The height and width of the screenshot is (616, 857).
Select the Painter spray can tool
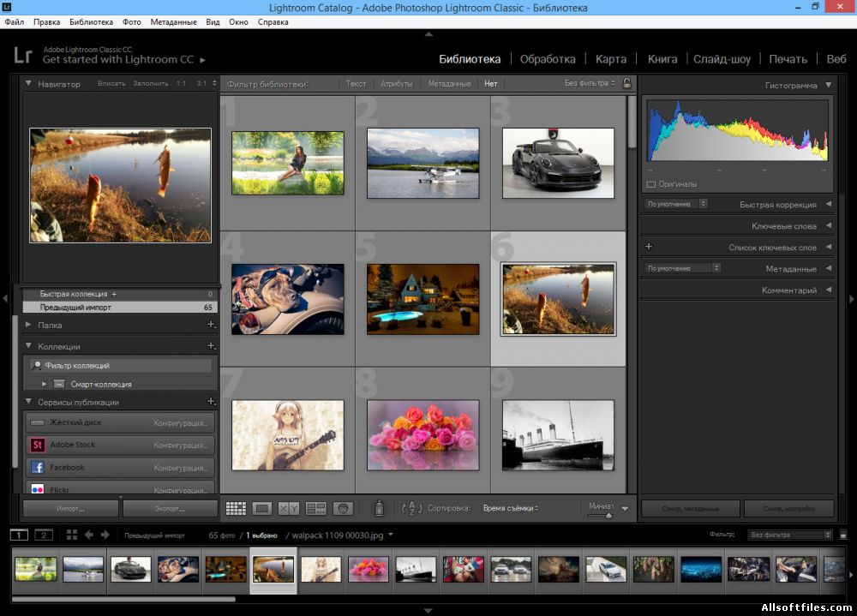click(379, 508)
